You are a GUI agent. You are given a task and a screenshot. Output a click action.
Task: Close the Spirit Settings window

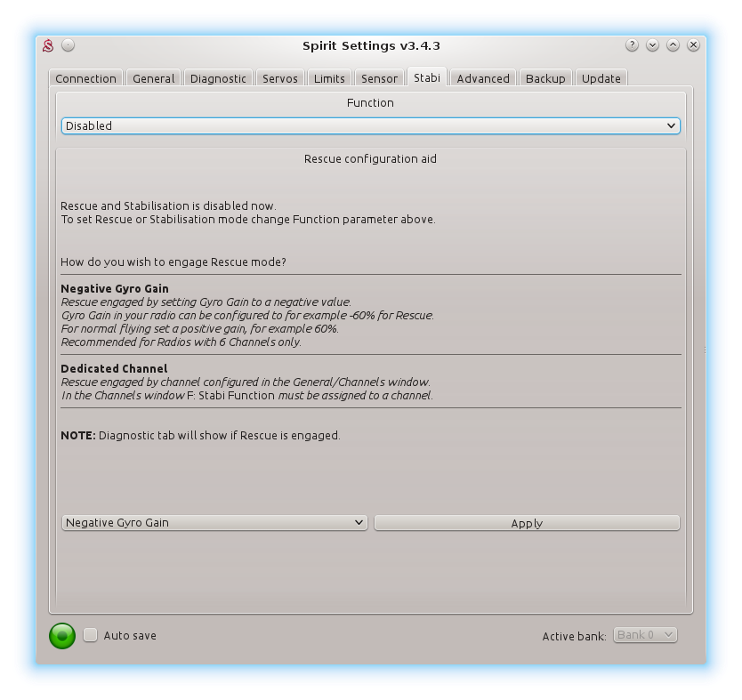point(693,45)
